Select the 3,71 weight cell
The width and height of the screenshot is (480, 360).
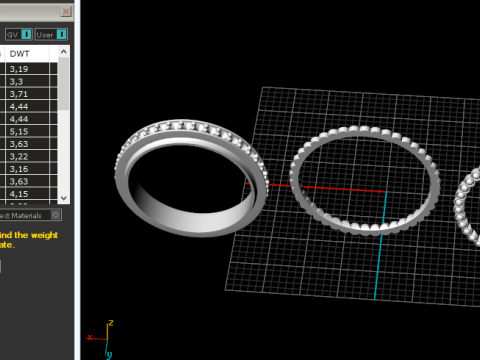[27, 94]
